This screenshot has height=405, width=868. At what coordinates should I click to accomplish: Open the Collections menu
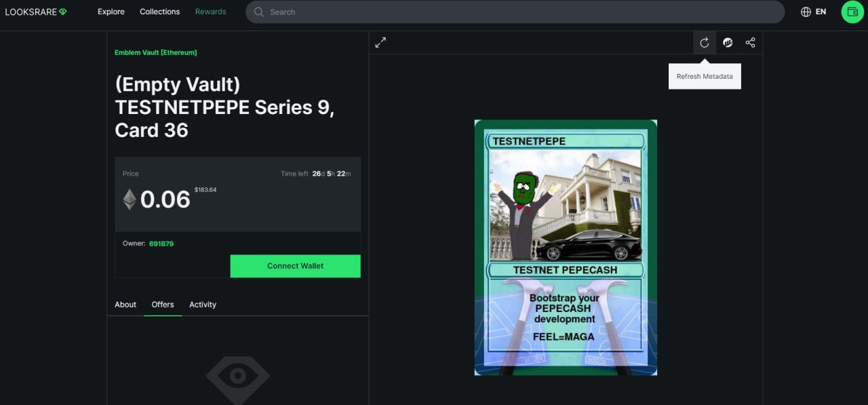click(160, 12)
